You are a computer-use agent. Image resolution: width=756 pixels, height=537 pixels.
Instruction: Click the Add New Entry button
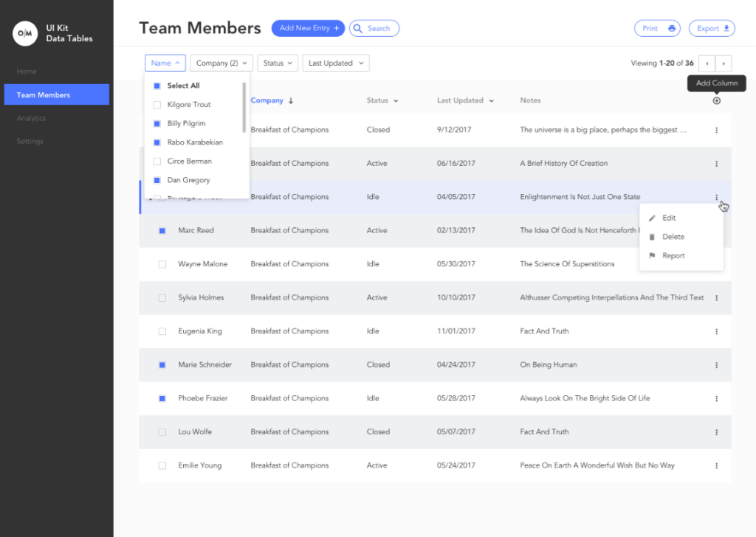click(308, 28)
